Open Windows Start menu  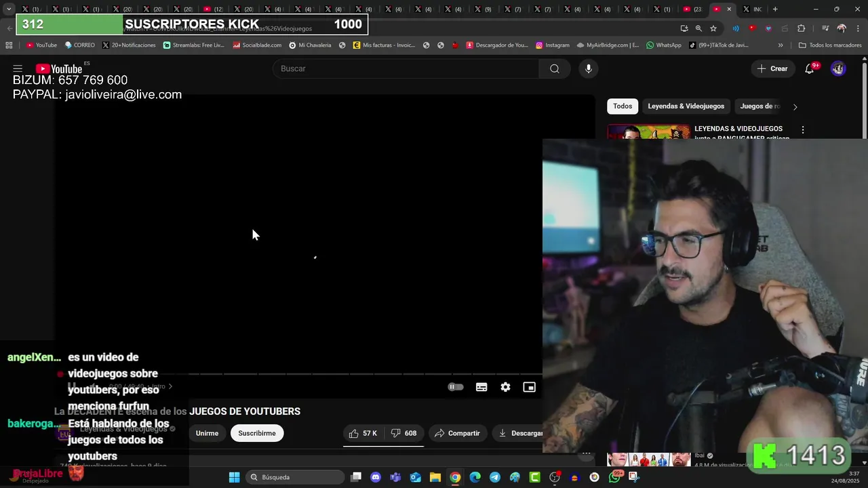click(x=234, y=477)
